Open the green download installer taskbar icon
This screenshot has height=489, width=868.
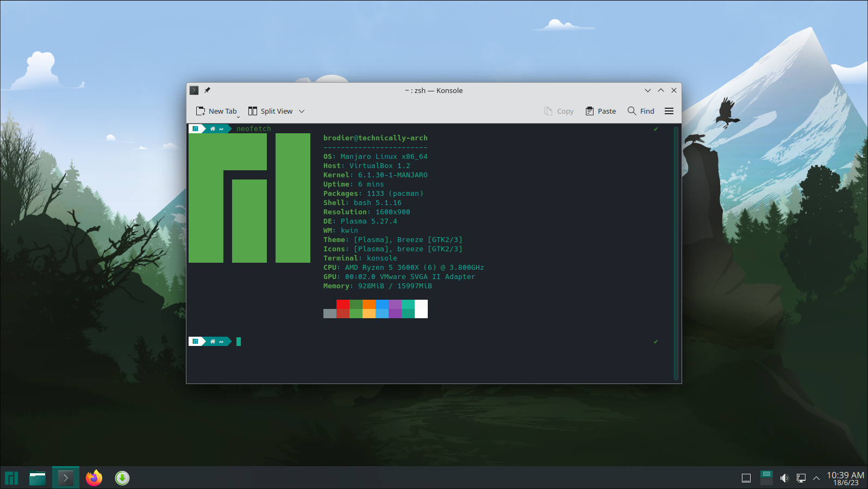pos(122,478)
